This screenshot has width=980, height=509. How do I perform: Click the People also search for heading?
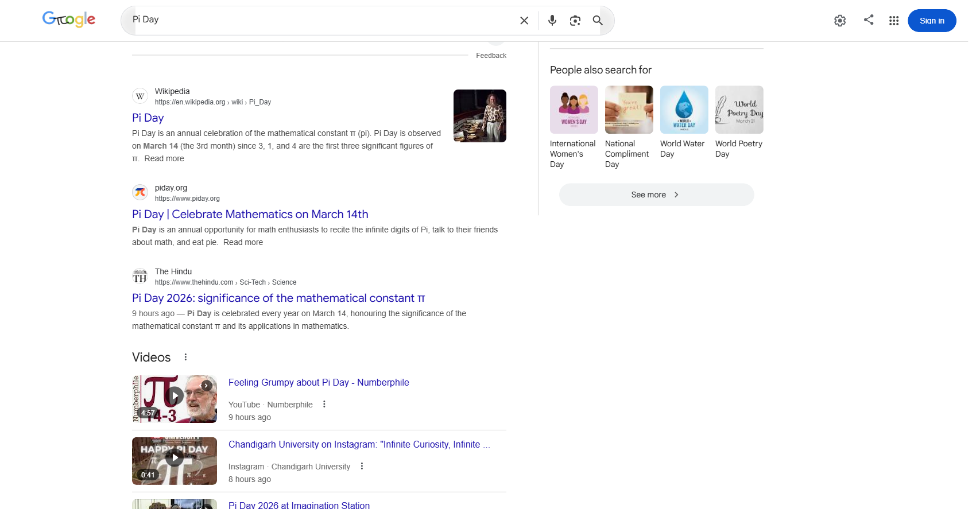pos(601,70)
